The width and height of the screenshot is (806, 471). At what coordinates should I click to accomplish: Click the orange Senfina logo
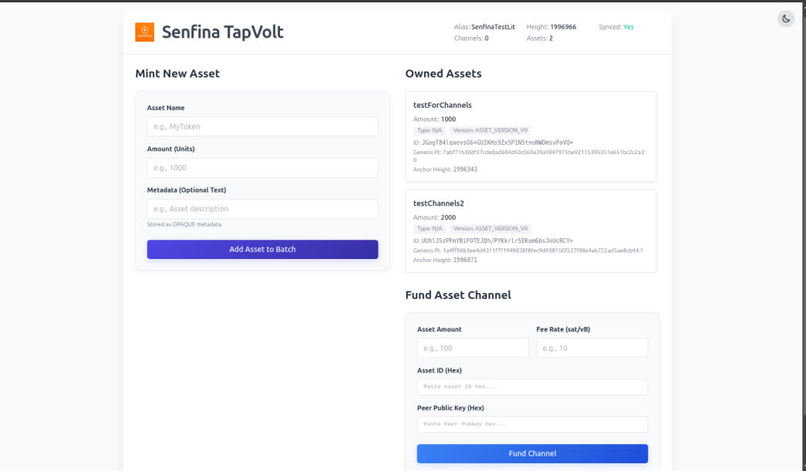[144, 32]
